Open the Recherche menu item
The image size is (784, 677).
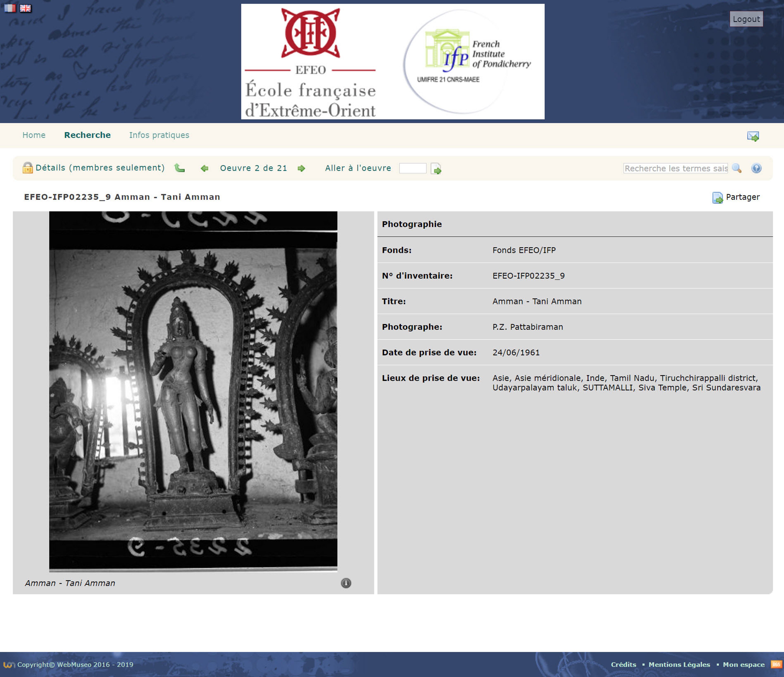tap(87, 135)
